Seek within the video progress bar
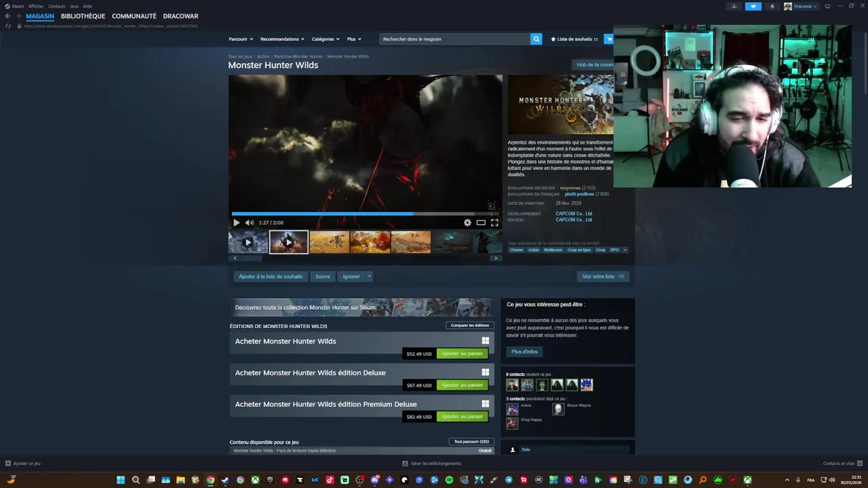 pyautogui.click(x=366, y=213)
